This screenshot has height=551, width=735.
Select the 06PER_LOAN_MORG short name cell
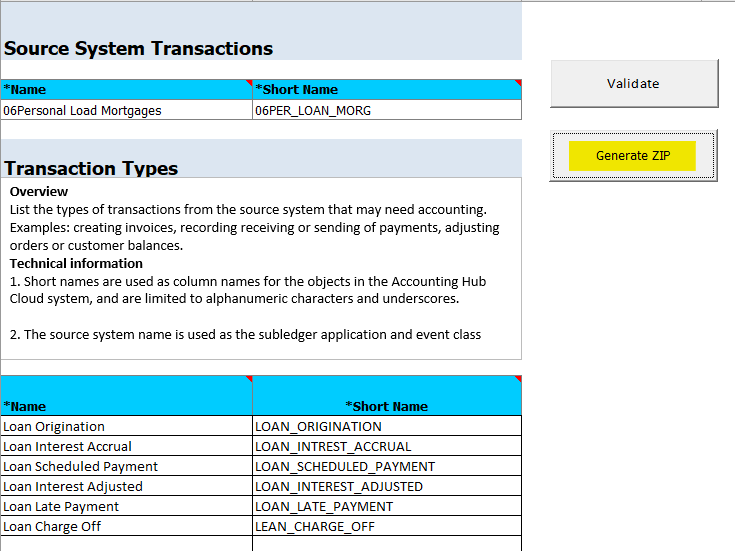(x=386, y=111)
